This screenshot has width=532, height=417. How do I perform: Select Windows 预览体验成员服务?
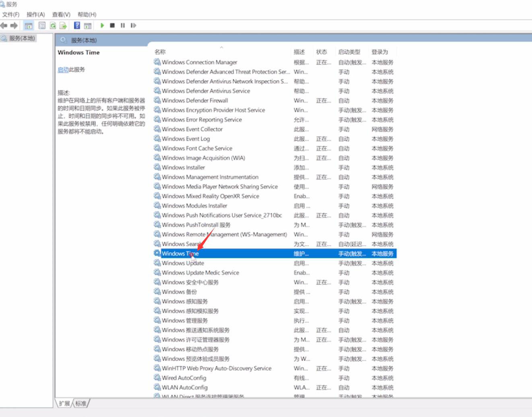coord(275,359)
